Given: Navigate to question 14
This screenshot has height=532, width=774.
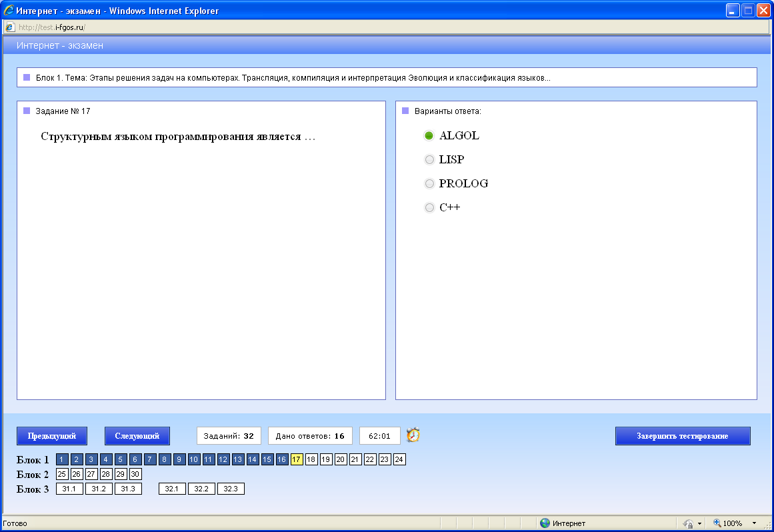Looking at the screenshot, I should click(x=252, y=459).
